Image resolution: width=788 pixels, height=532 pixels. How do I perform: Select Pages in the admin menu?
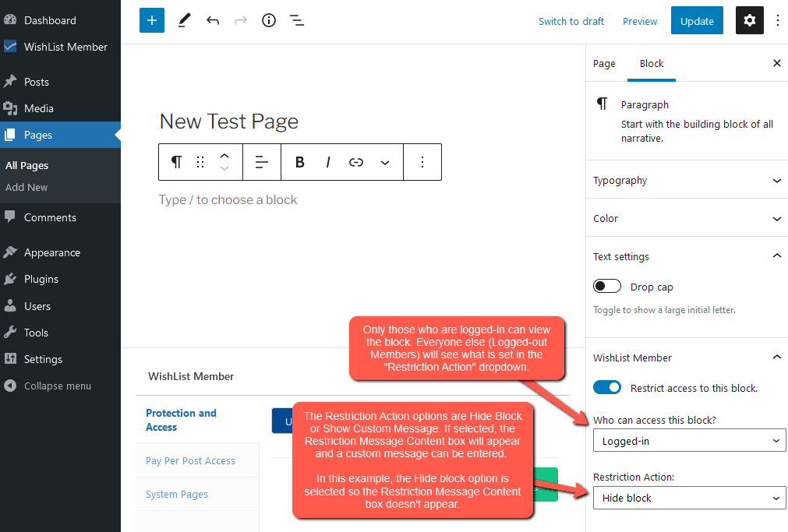click(60, 135)
